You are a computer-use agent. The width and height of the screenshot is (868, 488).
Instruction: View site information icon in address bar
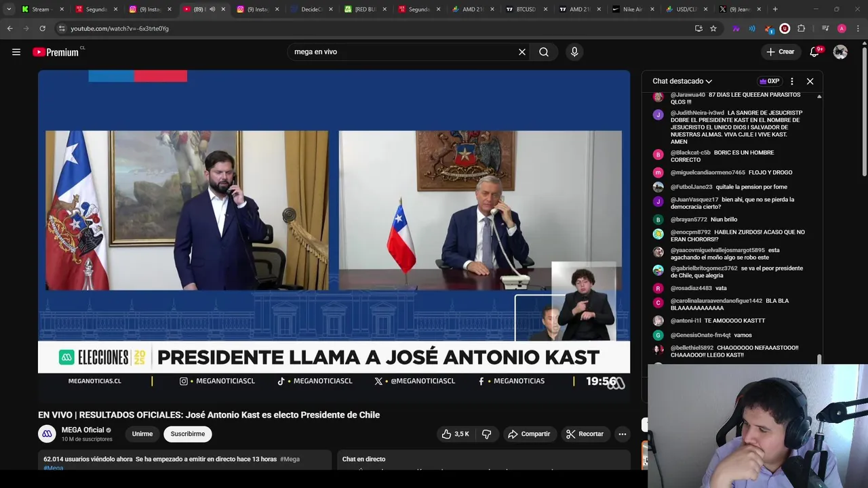tap(61, 28)
